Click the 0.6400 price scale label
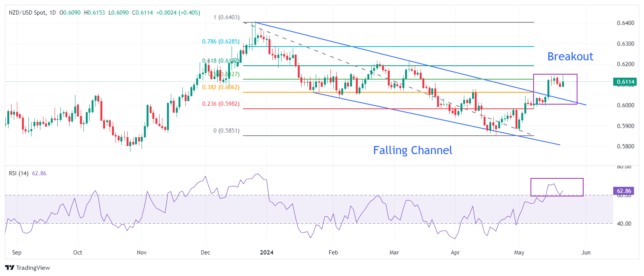Screen dimensions: 644x276 pyautogui.click(x=626, y=23)
